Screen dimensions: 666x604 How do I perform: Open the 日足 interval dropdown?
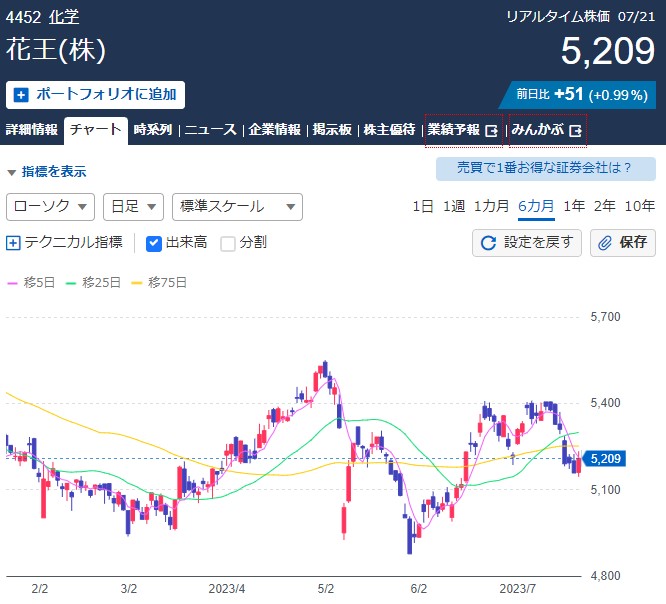coord(133,206)
